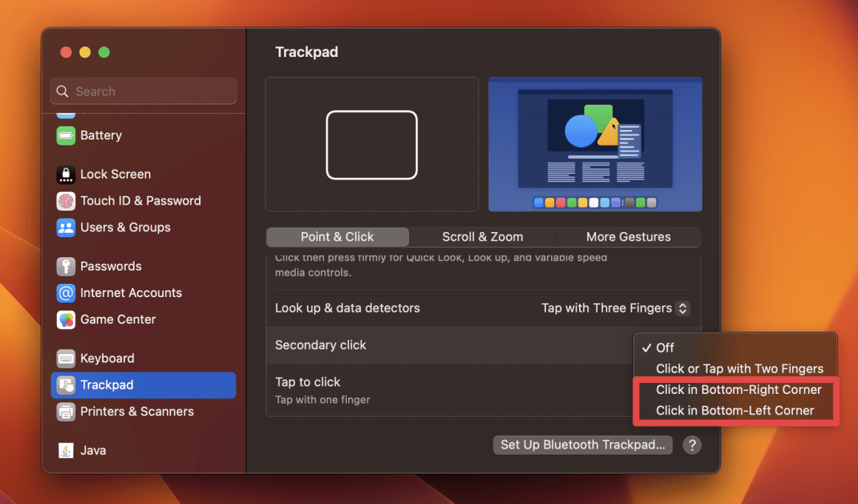Switch to the More Gestures tab
The width and height of the screenshot is (858, 504).
628,236
